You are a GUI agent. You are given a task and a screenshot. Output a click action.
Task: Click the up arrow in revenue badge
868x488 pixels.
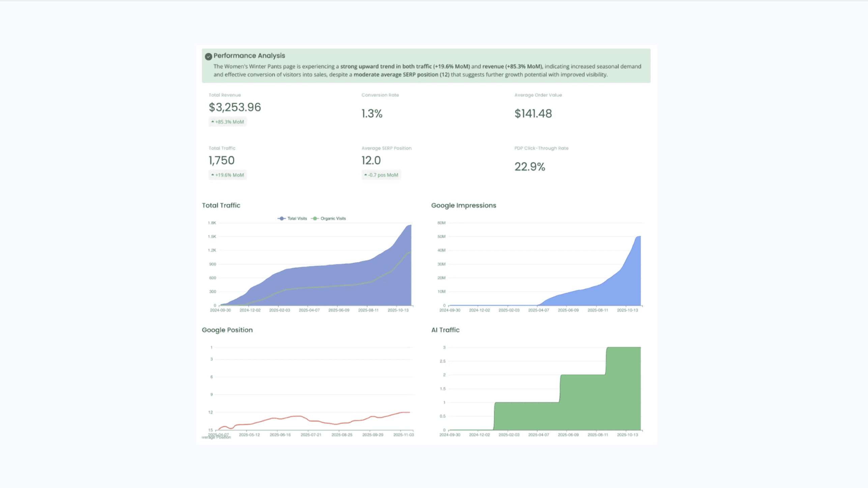[x=212, y=122]
